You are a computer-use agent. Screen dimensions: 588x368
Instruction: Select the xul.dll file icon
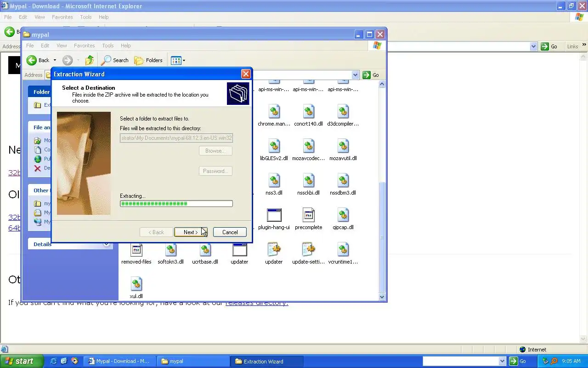coord(136,284)
